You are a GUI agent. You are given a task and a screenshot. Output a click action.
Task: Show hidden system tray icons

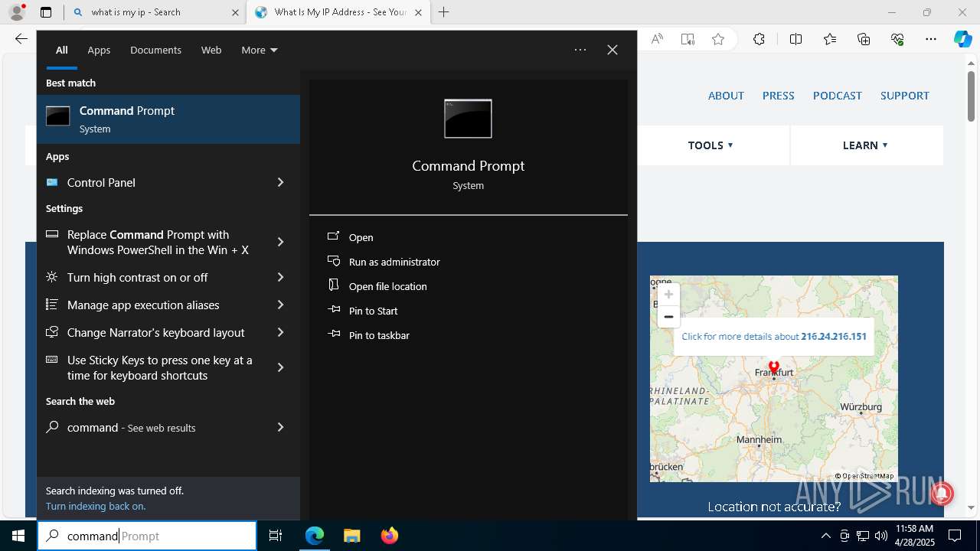tap(825, 536)
